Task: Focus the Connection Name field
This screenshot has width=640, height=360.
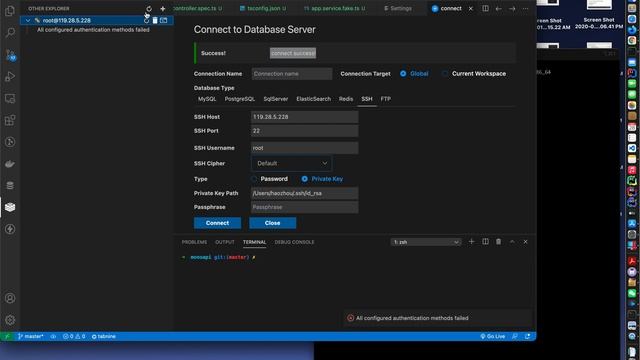Action: coord(291,74)
